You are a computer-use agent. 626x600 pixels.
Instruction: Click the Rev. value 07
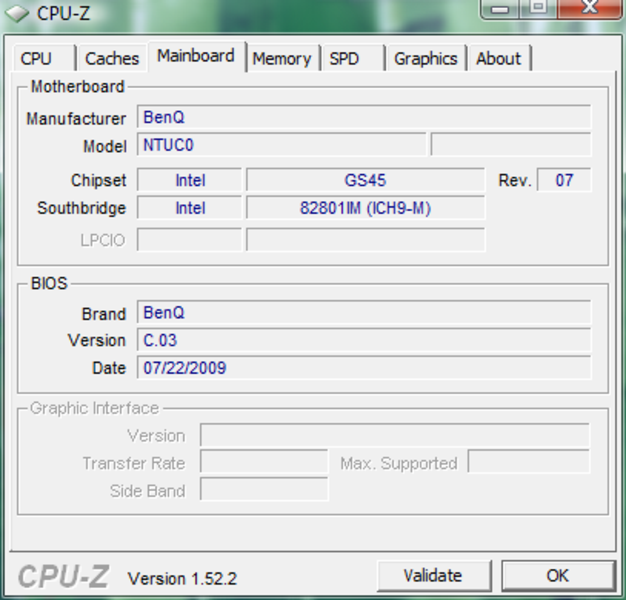(564, 180)
